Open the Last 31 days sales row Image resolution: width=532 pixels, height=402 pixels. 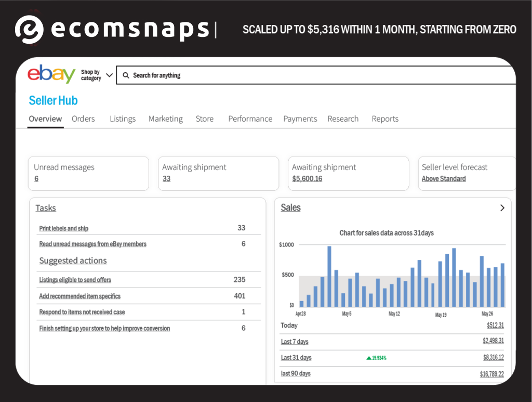pyautogui.click(x=392, y=358)
